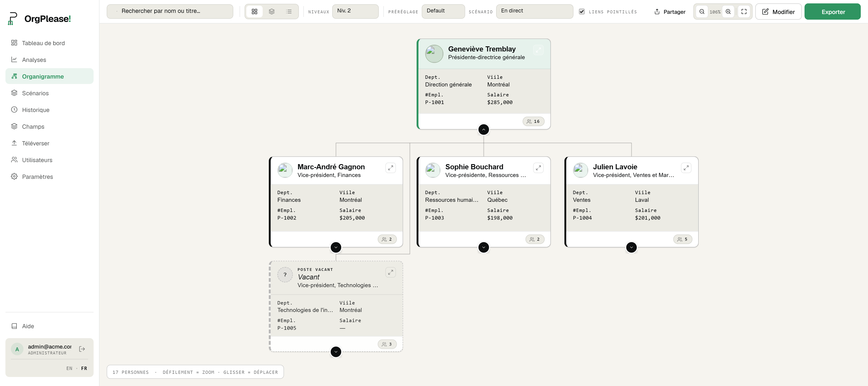Image resolution: width=868 pixels, height=386 pixels.
Task: Click the logout icon beside admin email
Action: tap(82, 349)
